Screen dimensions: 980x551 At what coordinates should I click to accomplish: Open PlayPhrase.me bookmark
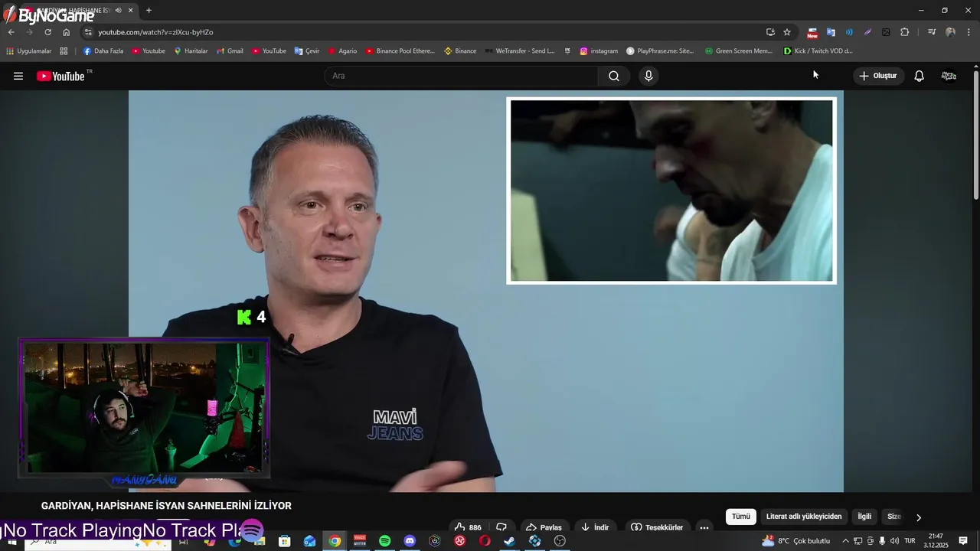(660, 51)
